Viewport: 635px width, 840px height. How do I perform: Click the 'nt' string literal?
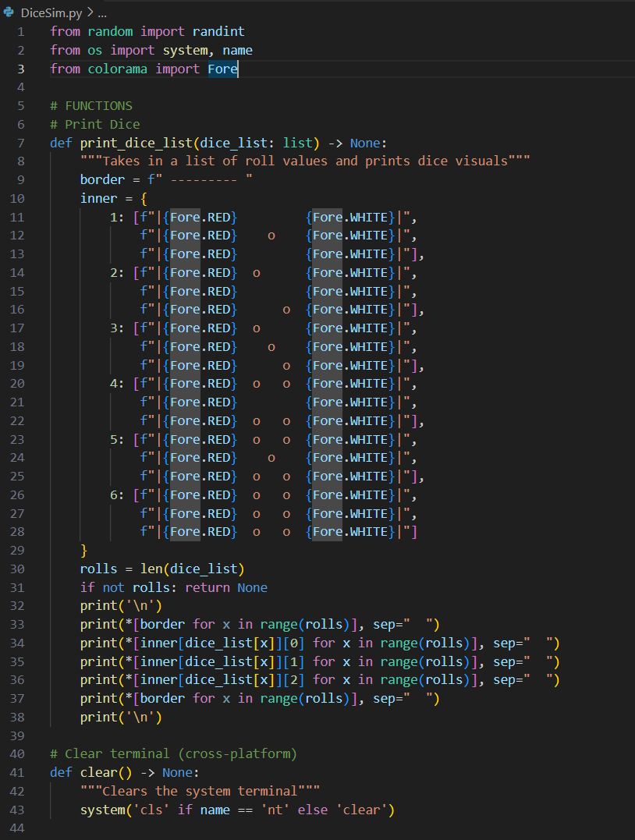275,810
